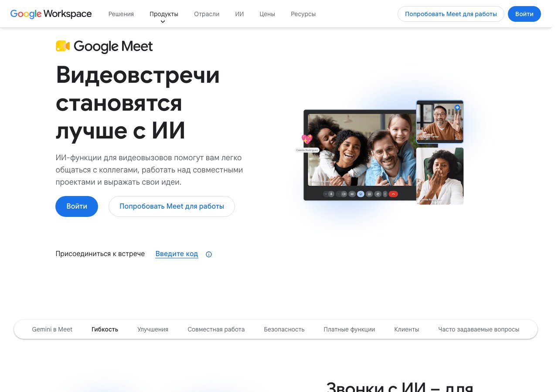Image resolution: width=558 pixels, height=392 pixels.
Task: Open the ИИ navigation item
Action: point(239,14)
